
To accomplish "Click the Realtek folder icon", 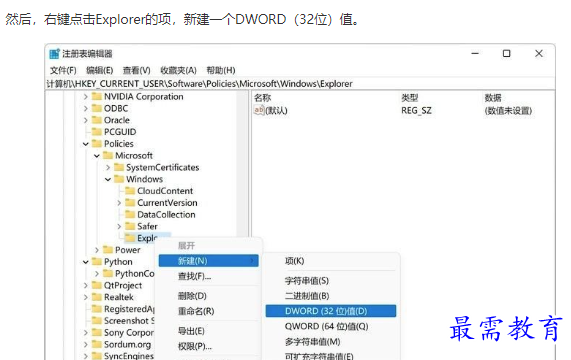I will (x=97, y=297).
